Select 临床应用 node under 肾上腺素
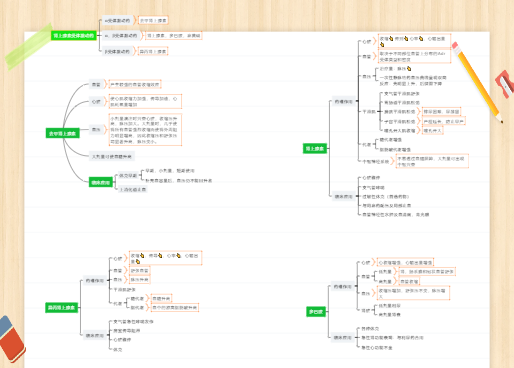Viewport: 514px width, 368px height. pyautogui.click(x=343, y=197)
